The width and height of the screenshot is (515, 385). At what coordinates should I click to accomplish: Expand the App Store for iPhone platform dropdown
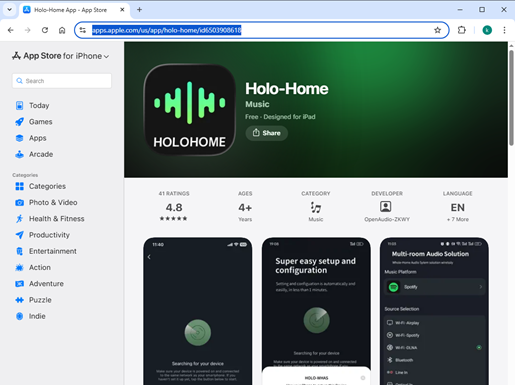point(61,56)
